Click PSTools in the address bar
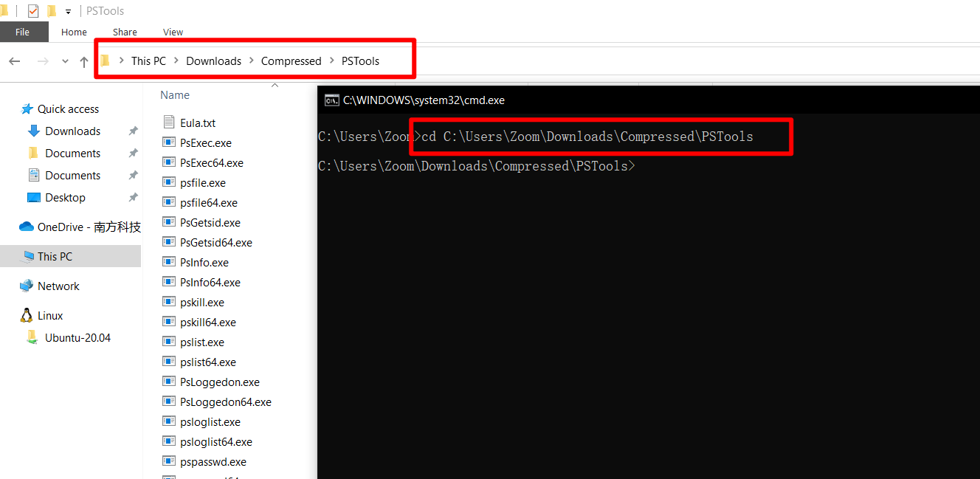This screenshot has width=980, height=479. coord(360,61)
